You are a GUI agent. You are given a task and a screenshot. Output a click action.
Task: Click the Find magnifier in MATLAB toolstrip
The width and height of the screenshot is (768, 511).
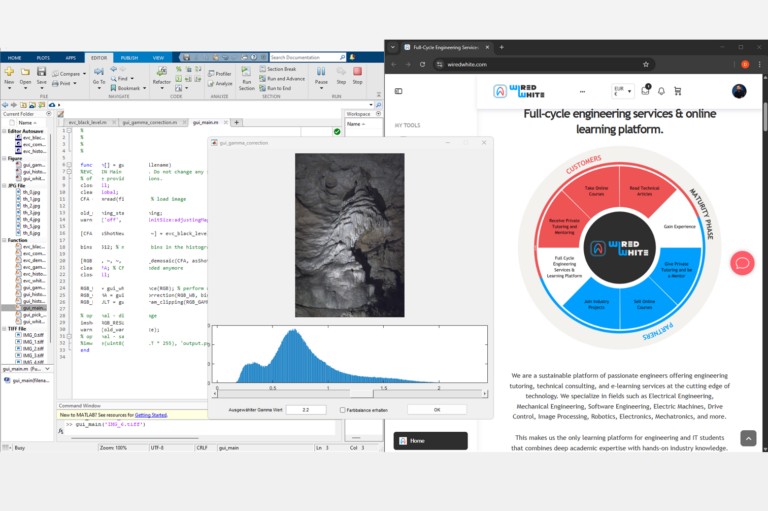pyautogui.click(x=114, y=78)
